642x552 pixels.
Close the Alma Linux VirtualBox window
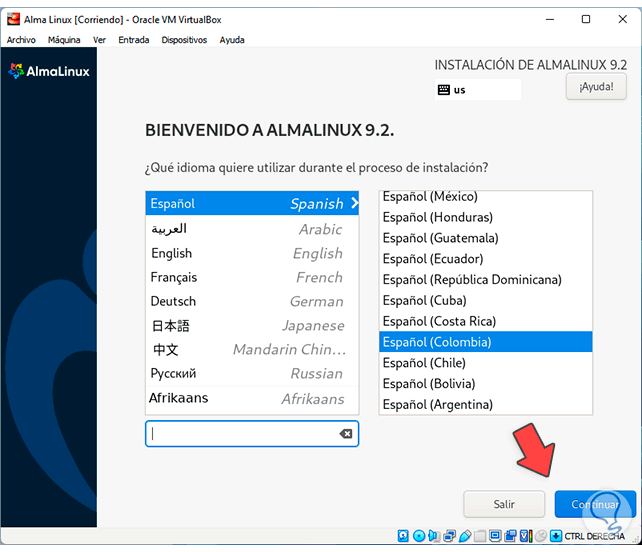(x=622, y=19)
